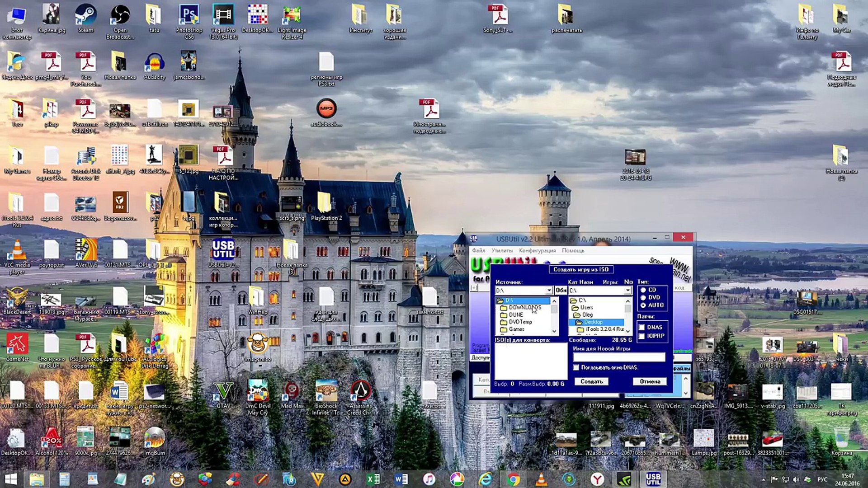The image size is (868, 488).
Task: Click the РУС language indicator in tray
Action: [x=822, y=479]
